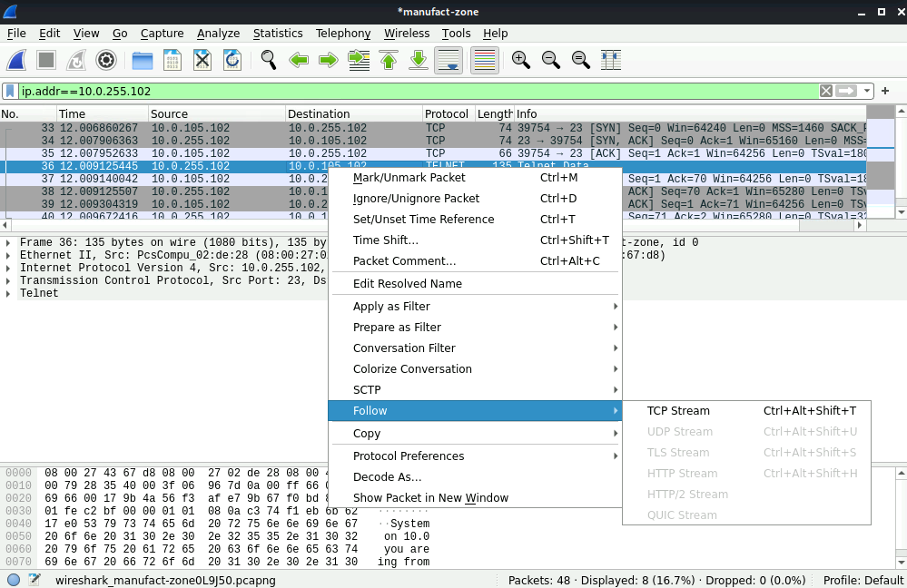Open capture file properties status bar icon

35,580
